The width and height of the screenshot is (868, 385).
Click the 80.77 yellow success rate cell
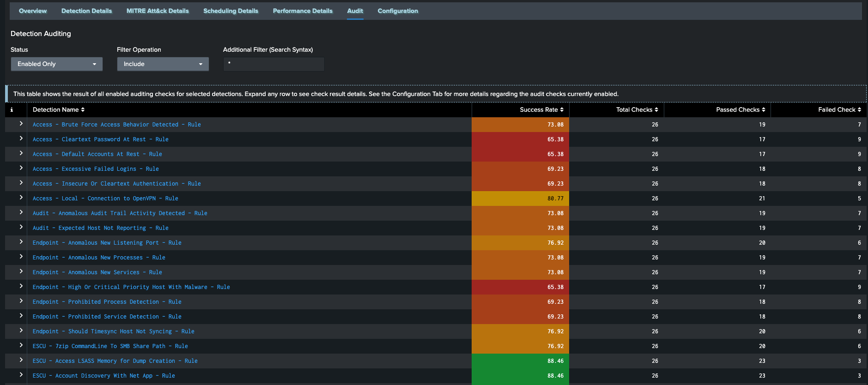click(x=520, y=199)
